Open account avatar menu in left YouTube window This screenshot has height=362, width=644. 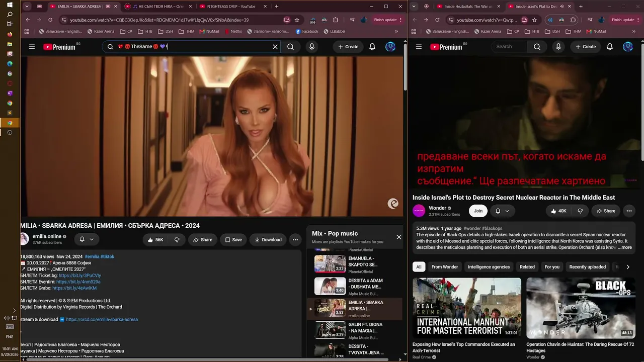coord(390,47)
